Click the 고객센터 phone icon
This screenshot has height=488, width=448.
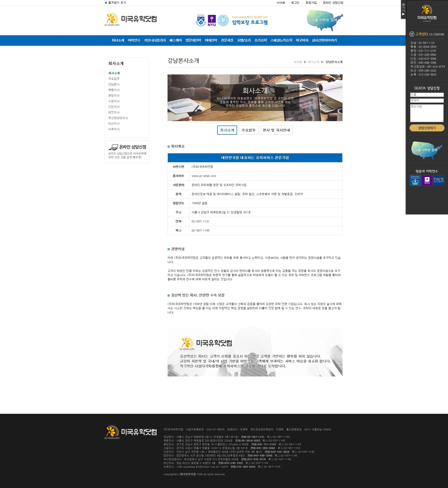click(412, 34)
